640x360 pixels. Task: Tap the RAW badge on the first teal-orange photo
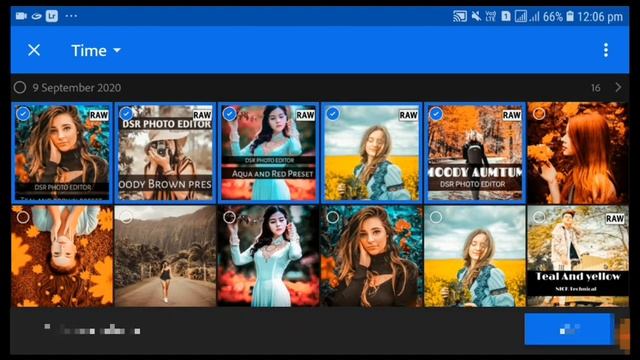point(99,115)
